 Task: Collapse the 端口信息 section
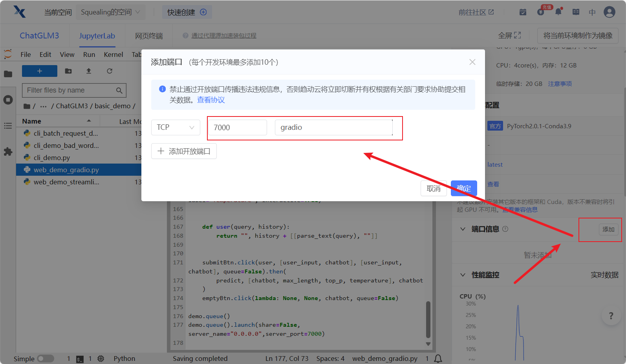(463, 229)
